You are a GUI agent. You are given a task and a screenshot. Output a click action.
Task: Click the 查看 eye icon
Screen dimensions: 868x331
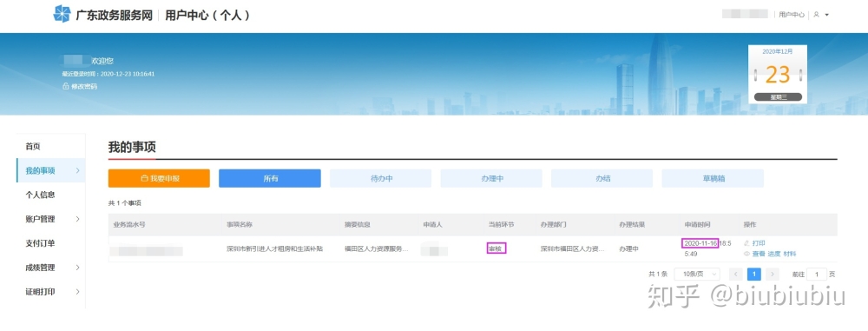tap(746, 254)
